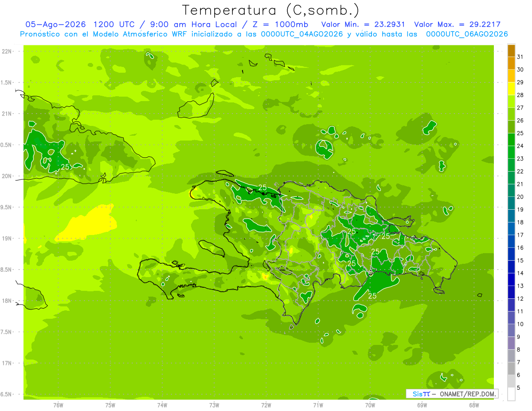Click the '71W' longitude label

click(x=318, y=405)
